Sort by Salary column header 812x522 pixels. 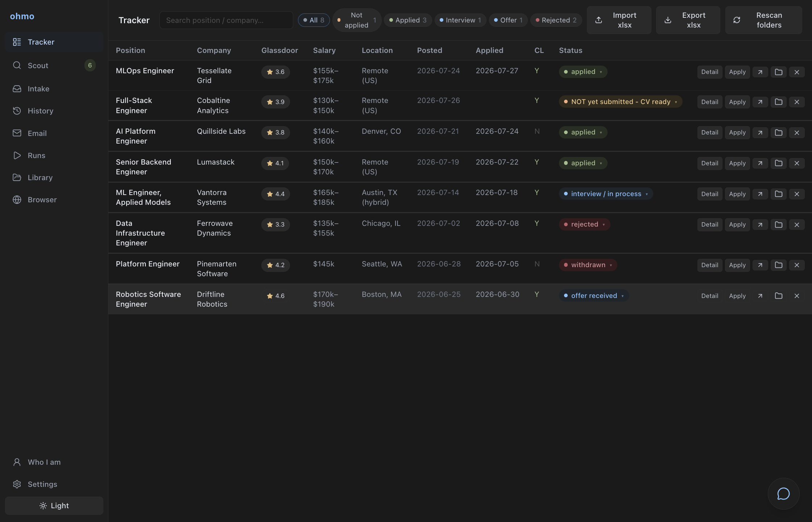coord(324,50)
